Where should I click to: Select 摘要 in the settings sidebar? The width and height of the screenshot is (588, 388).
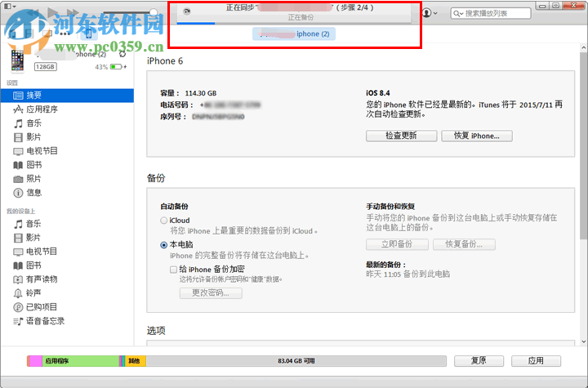click(67, 96)
